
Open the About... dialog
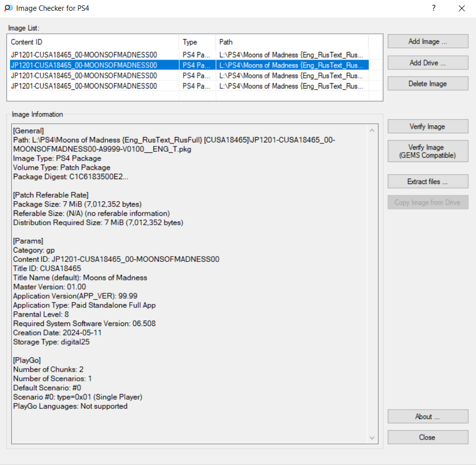[428, 417]
